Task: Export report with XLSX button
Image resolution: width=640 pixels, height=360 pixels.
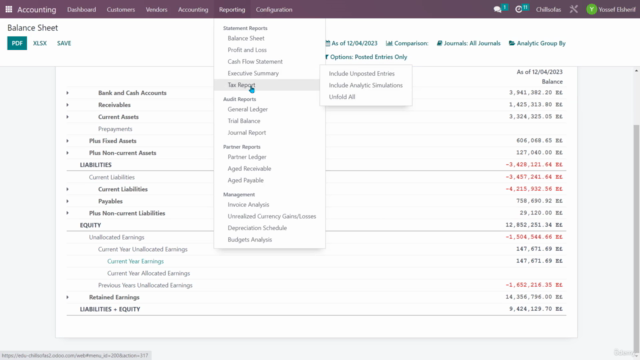Action: pos(40,43)
